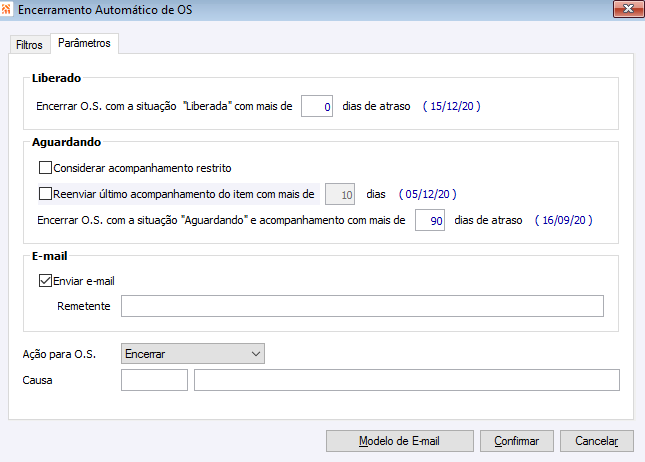Click the application icon in the title bar

(6, 9)
